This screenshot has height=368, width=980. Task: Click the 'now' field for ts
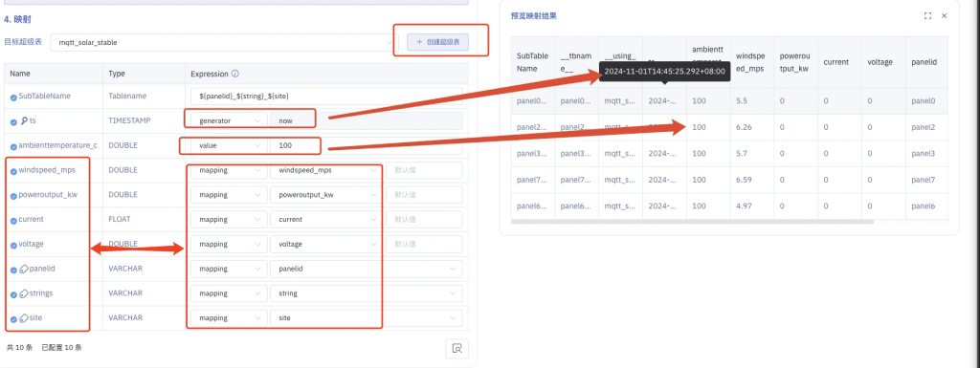367,120
